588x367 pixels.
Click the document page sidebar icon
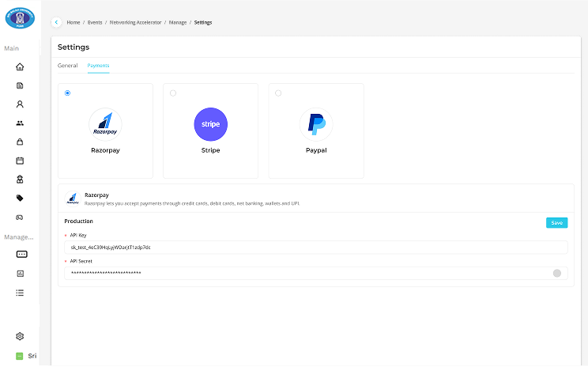tap(21, 85)
